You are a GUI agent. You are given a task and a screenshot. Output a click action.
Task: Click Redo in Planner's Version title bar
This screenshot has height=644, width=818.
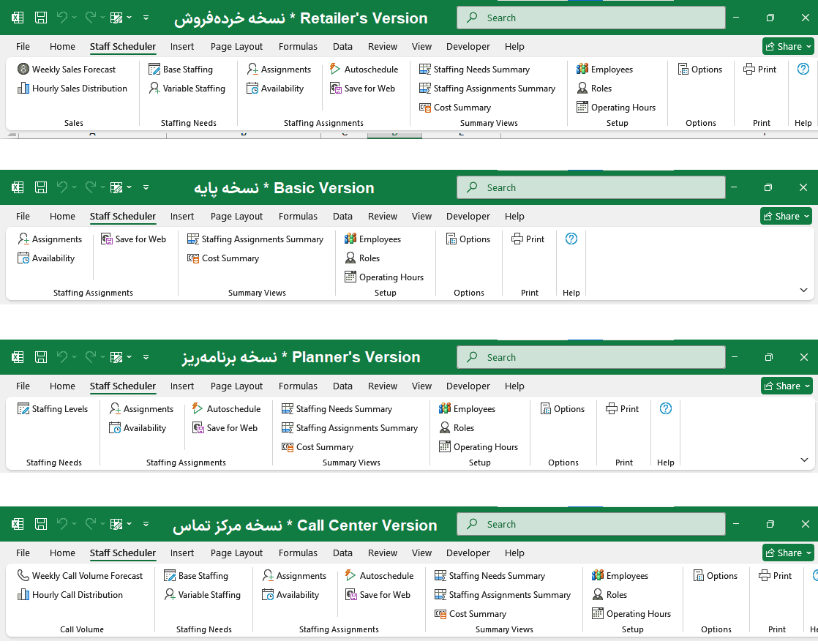pyautogui.click(x=90, y=357)
